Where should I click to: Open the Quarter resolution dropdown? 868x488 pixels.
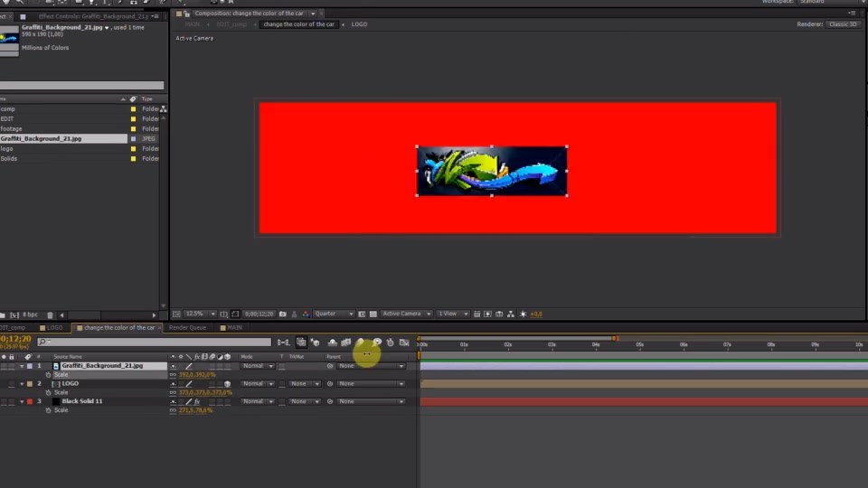click(x=334, y=314)
